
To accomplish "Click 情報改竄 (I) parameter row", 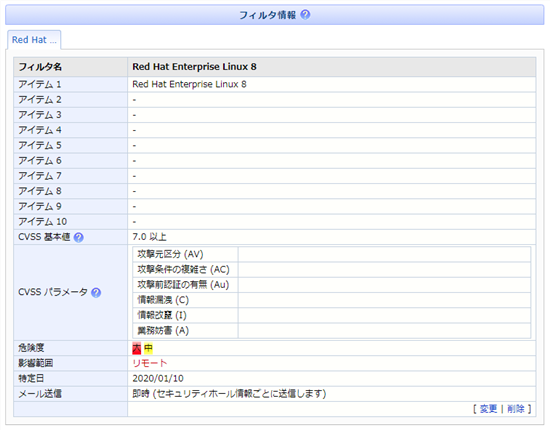I will click(x=331, y=315).
